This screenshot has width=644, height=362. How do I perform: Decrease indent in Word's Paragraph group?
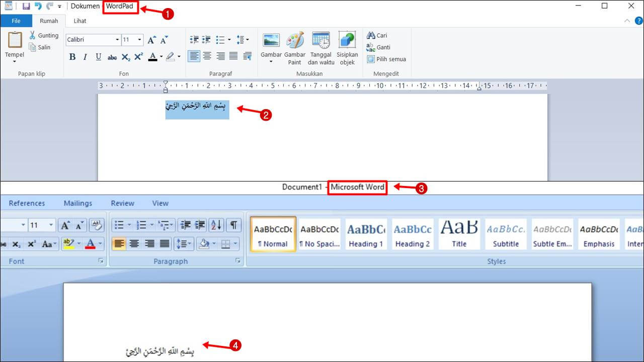[185, 225]
